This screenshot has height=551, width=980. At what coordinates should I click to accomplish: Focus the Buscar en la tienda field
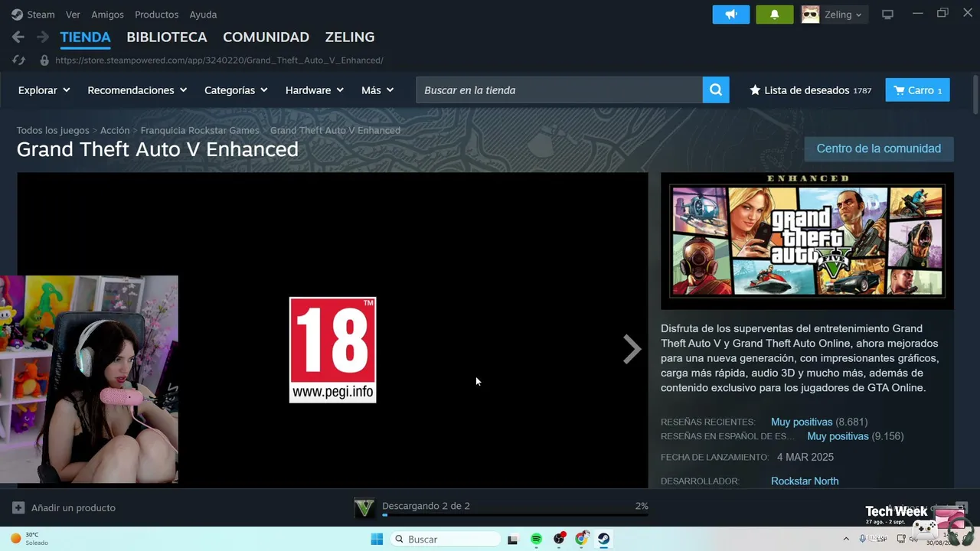[x=559, y=90]
